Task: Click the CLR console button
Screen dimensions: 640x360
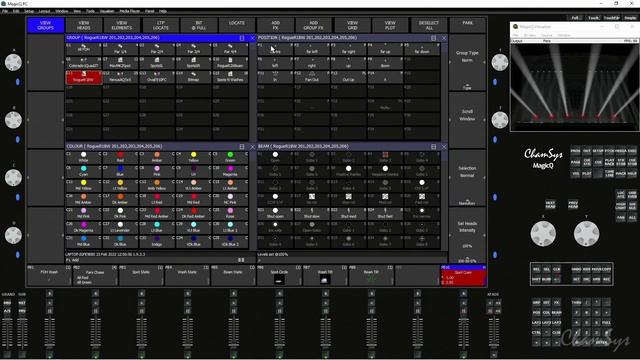Action: (556, 269)
